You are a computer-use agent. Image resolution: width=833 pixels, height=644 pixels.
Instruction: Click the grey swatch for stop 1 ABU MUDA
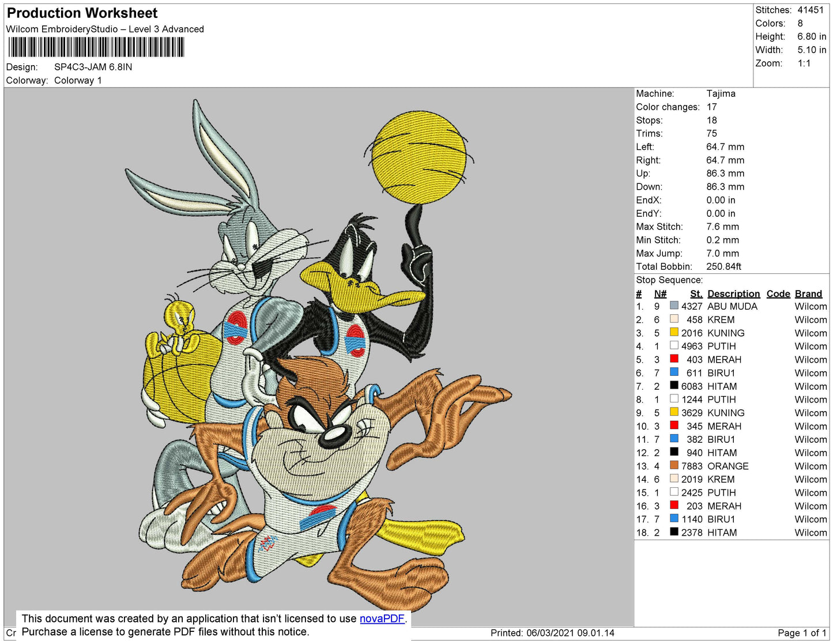click(674, 306)
